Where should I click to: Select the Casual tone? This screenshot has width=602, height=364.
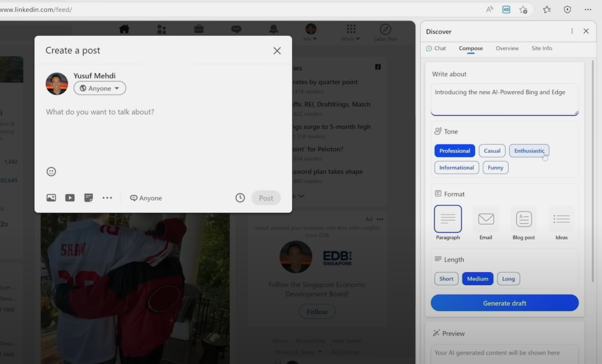pyautogui.click(x=492, y=151)
